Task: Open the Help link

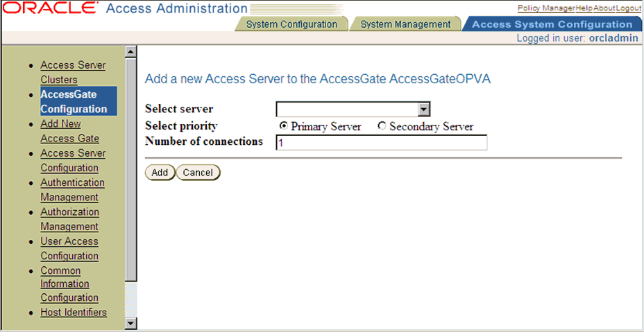Action: 584,8
